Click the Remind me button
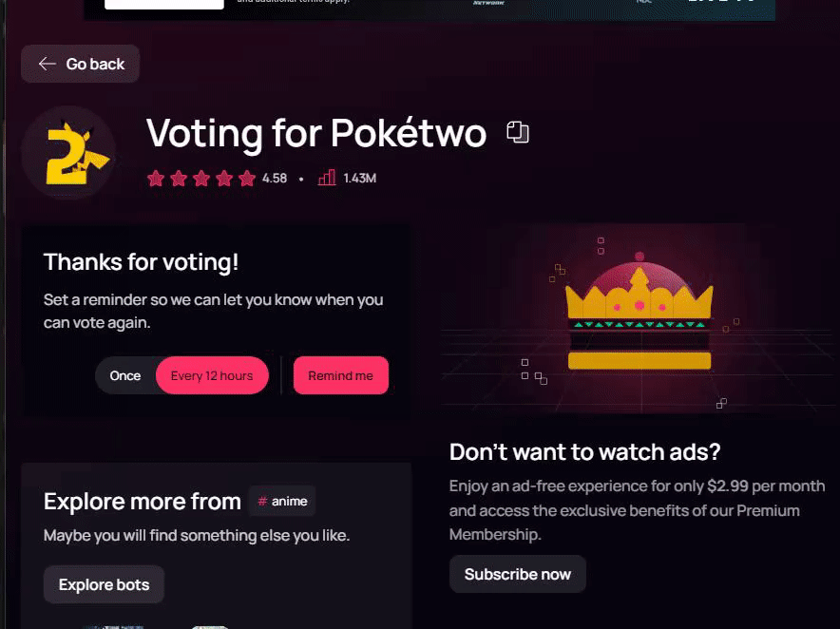This screenshot has height=629, width=840. coord(341,375)
